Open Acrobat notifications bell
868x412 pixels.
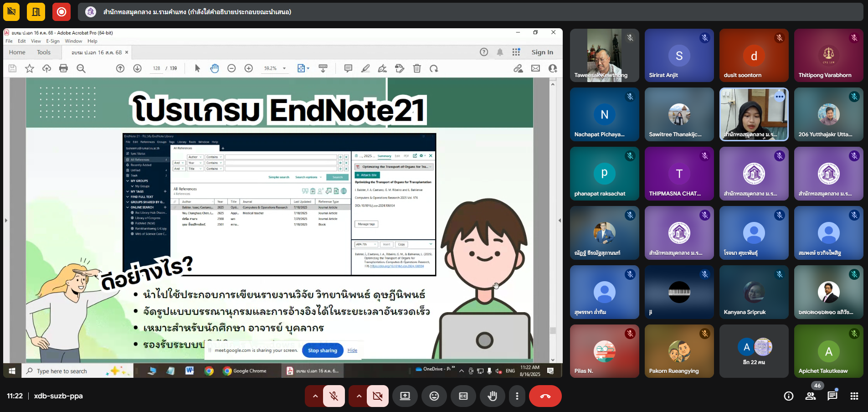500,52
